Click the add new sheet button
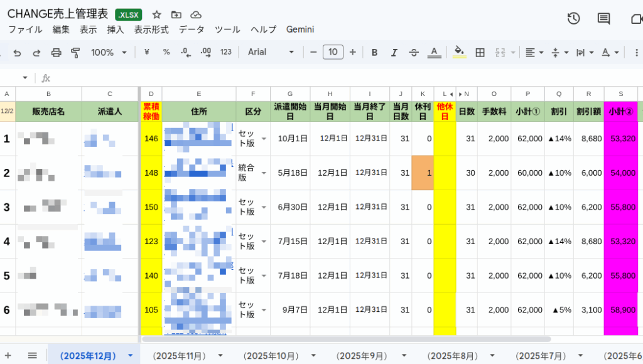The width and height of the screenshot is (643, 364). coord(8,355)
